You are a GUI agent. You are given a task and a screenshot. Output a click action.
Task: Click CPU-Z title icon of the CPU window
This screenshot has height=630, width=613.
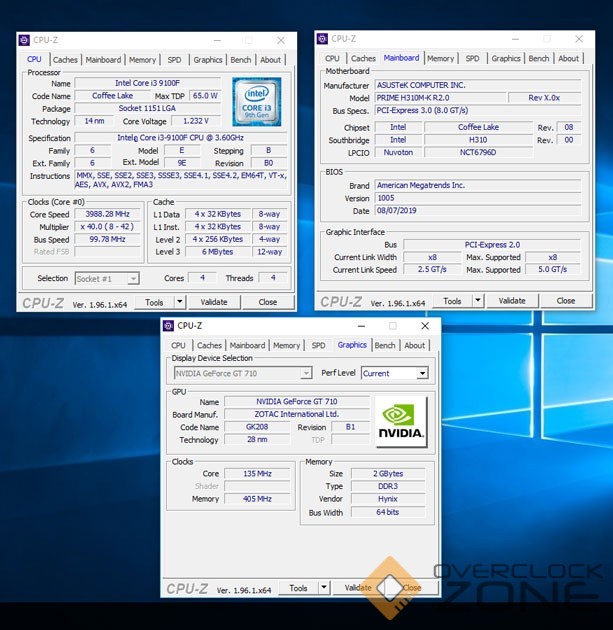tap(24, 40)
